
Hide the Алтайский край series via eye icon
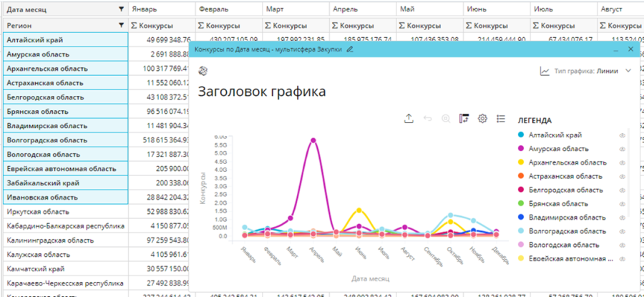pyautogui.click(x=622, y=135)
